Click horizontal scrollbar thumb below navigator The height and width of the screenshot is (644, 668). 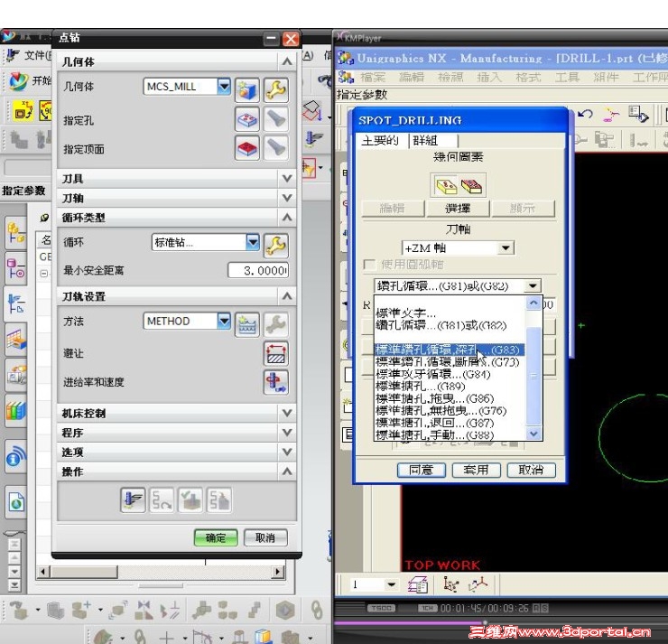pyautogui.click(x=84, y=572)
